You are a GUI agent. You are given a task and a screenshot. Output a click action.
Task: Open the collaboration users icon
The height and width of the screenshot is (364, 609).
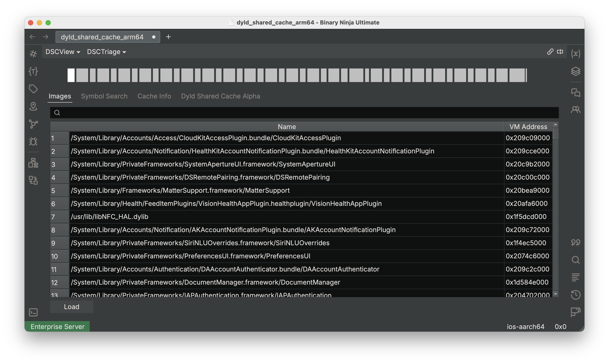pos(575,109)
